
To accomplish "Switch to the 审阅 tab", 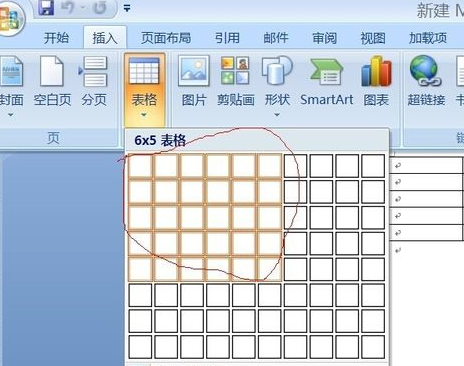I will [324, 38].
